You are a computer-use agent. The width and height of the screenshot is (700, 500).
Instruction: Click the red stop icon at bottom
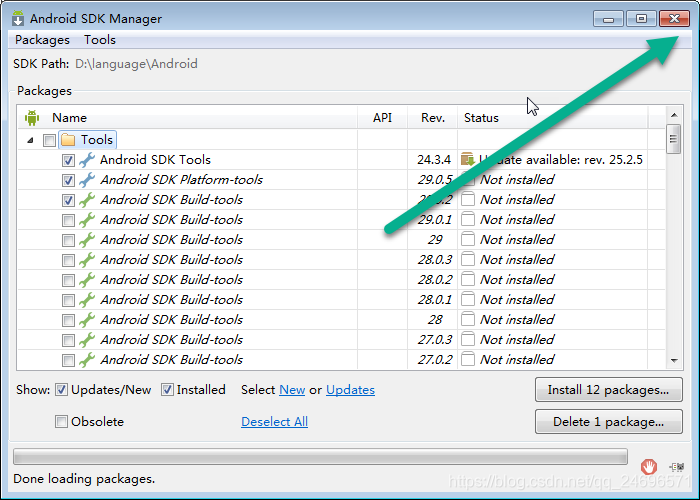coord(649,467)
